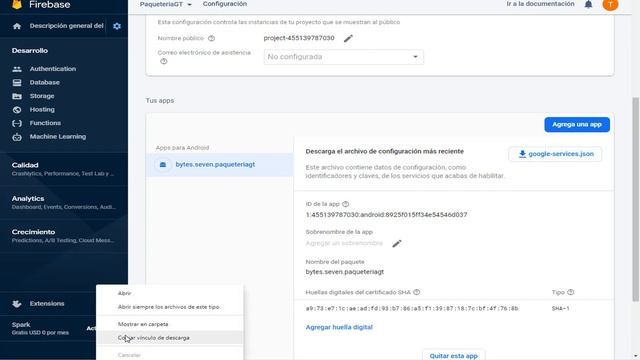Click the Firebase flame logo
Screen dimensions: 640x360
[17, 4]
